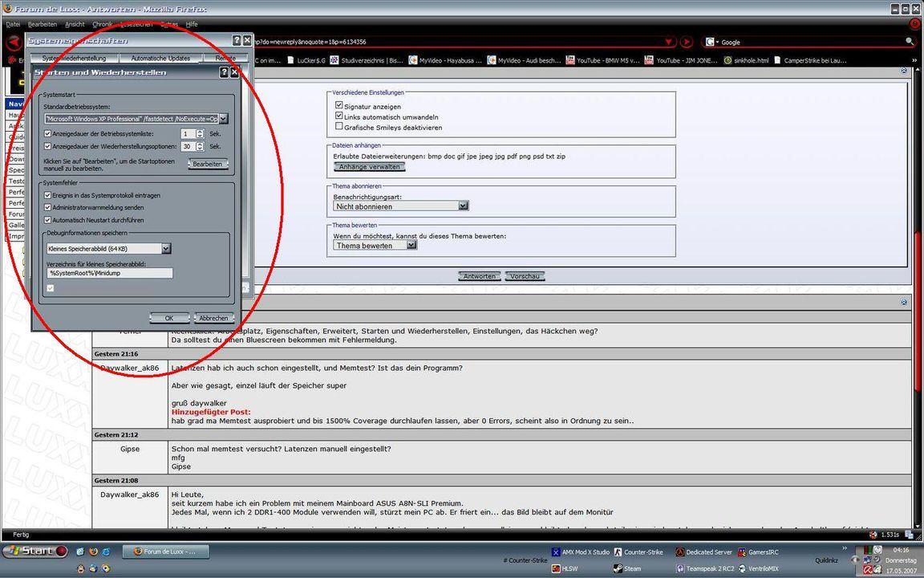Click the system tray clock 04:16
The width and height of the screenshot is (924, 578).
point(901,550)
